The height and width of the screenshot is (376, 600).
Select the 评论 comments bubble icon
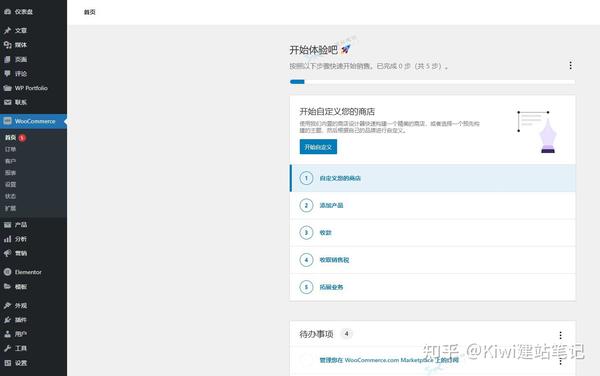[7, 73]
